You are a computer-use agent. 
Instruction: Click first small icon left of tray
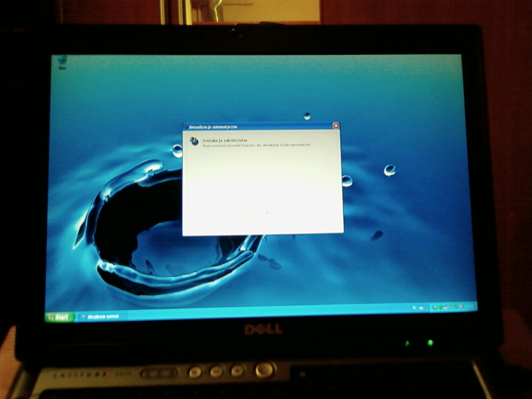click(414, 308)
